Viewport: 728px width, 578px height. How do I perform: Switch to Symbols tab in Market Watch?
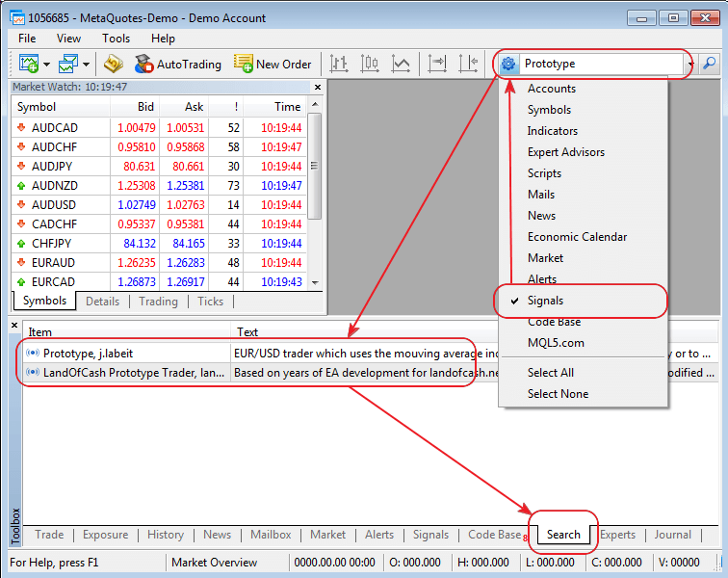tap(44, 301)
